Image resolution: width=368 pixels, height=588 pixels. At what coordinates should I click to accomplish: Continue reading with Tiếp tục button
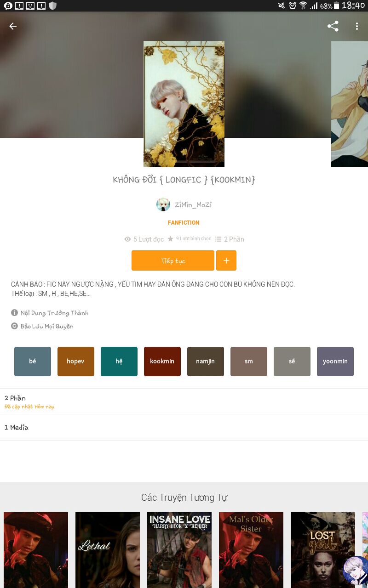[173, 260]
